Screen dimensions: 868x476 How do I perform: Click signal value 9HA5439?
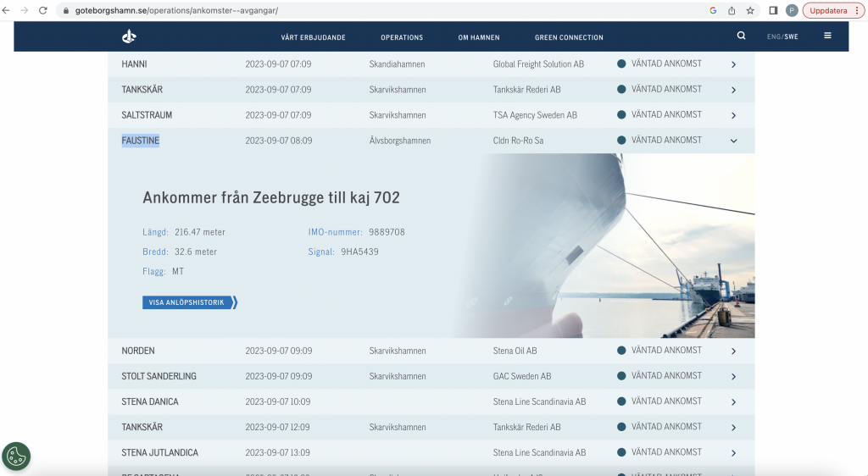359,252
